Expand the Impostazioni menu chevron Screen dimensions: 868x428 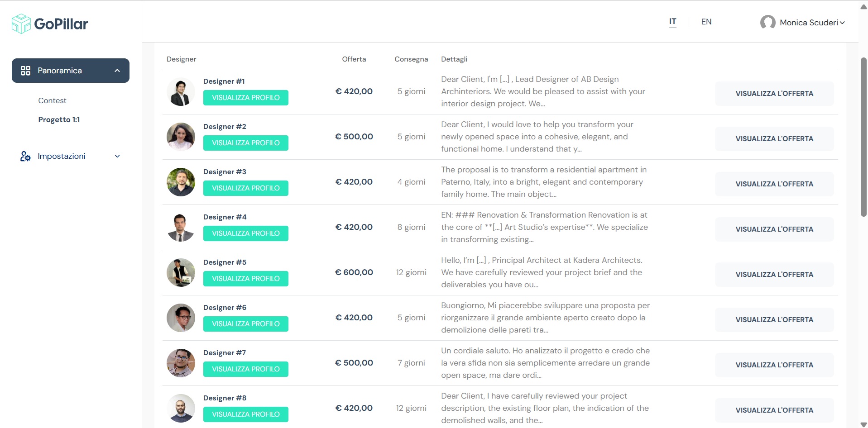(x=117, y=156)
